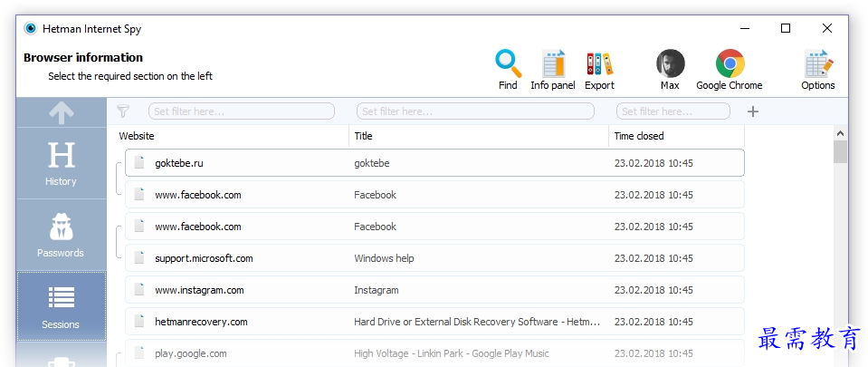Select the Max user profile
This screenshot has width=868, height=367.
pyautogui.click(x=670, y=70)
